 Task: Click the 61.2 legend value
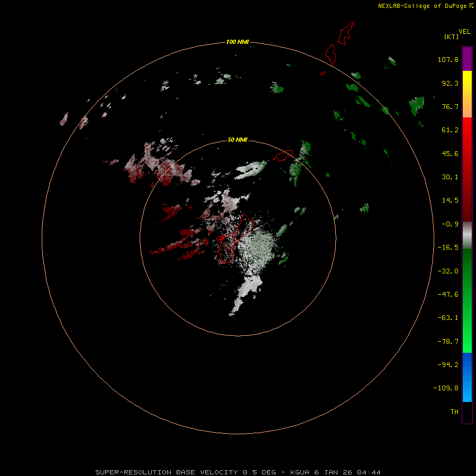point(450,130)
